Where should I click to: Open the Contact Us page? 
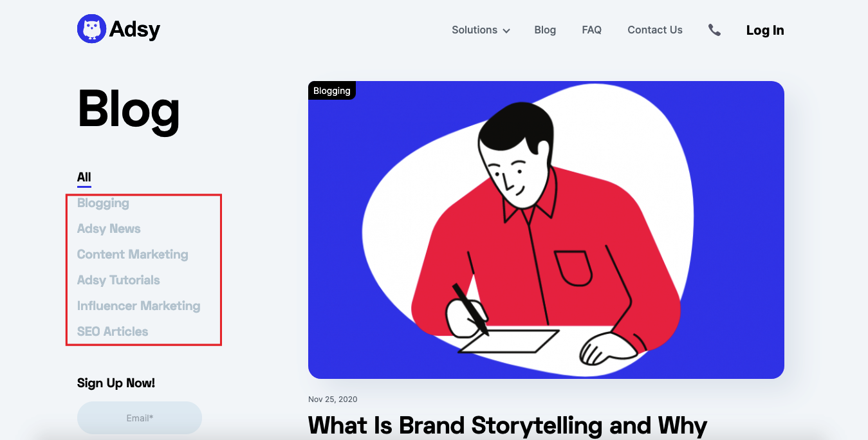click(655, 30)
